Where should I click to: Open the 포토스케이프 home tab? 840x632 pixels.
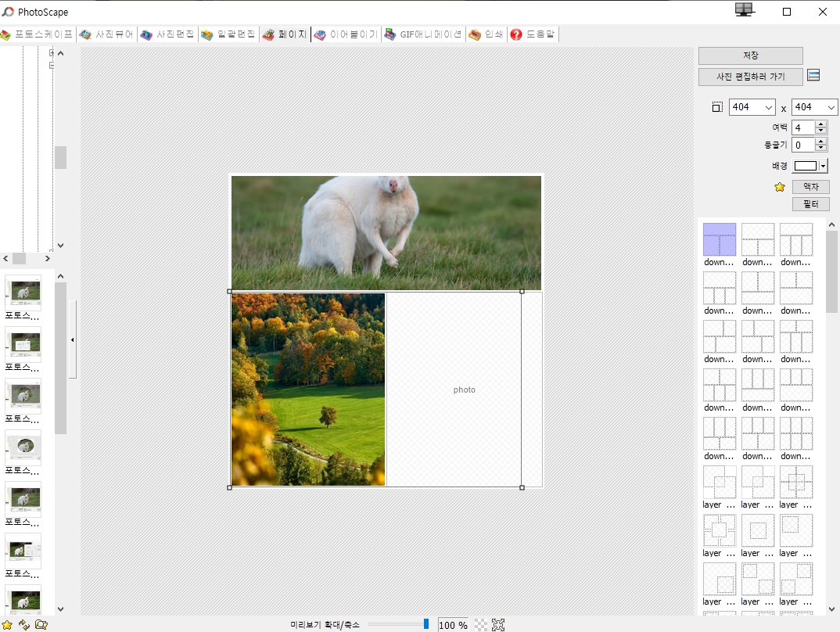pyautogui.click(x=37, y=34)
